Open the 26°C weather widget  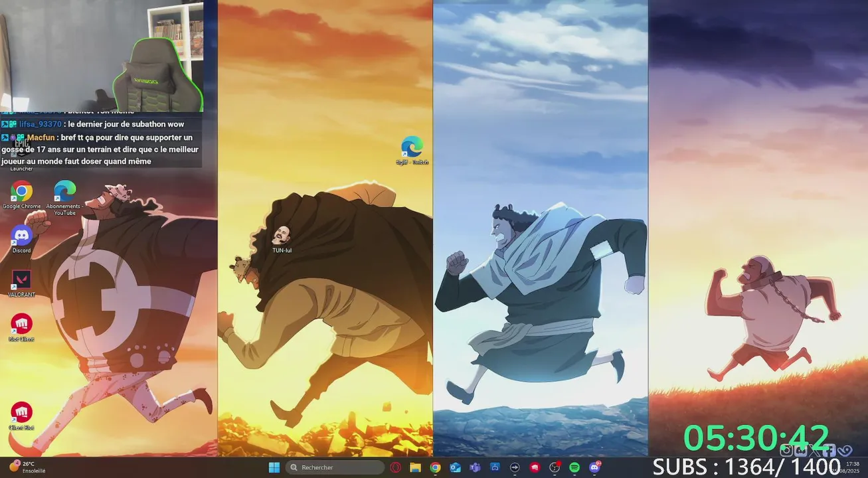27,467
